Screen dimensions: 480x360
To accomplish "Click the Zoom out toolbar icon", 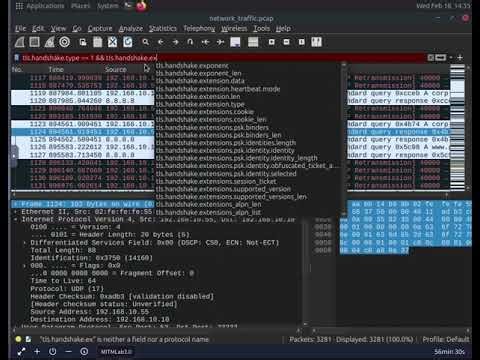I will (x=287, y=42).
